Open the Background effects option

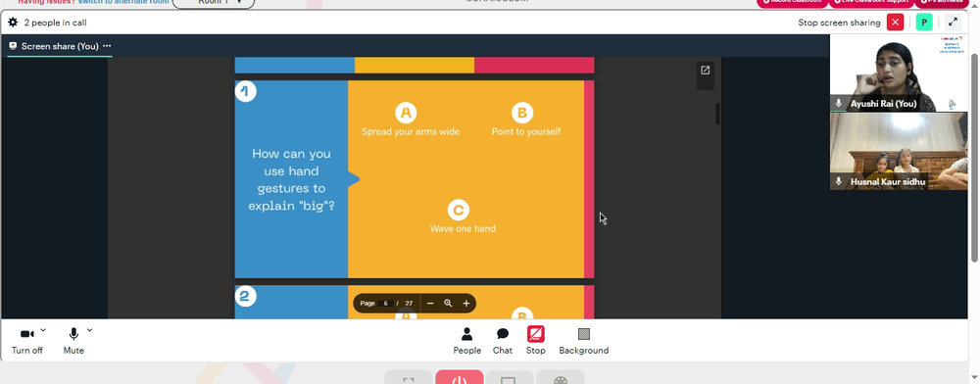pyautogui.click(x=584, y=341)
